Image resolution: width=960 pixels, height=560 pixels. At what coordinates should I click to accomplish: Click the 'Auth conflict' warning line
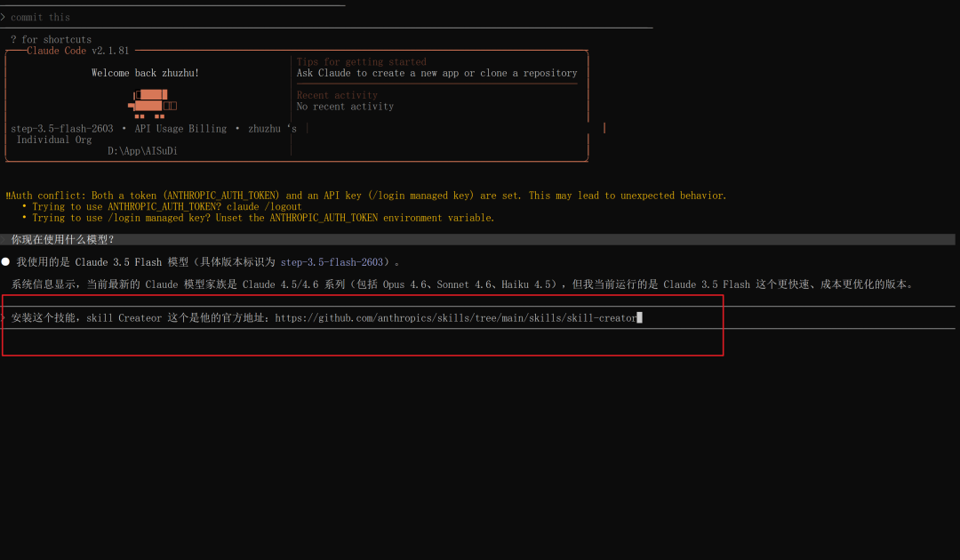point(366,196)
